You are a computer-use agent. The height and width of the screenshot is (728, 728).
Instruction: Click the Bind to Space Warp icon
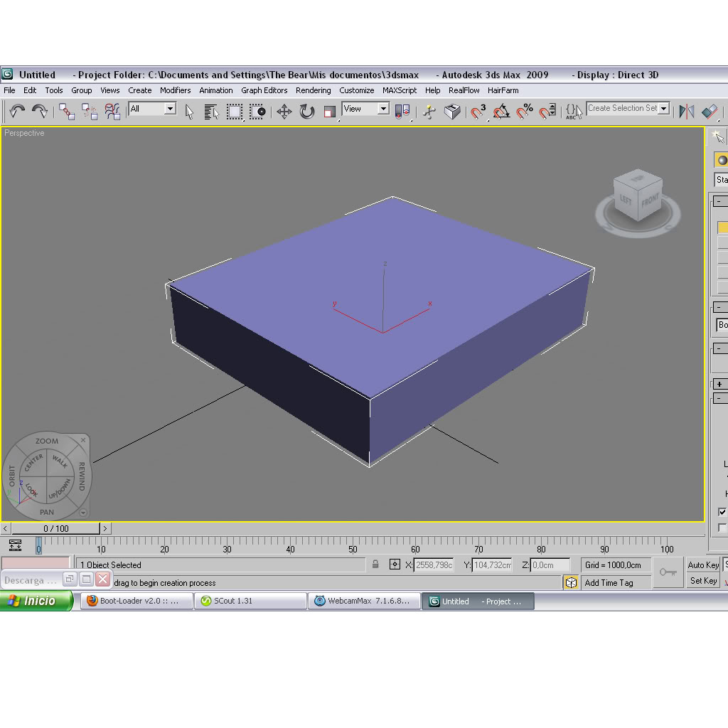click(112, 112)
